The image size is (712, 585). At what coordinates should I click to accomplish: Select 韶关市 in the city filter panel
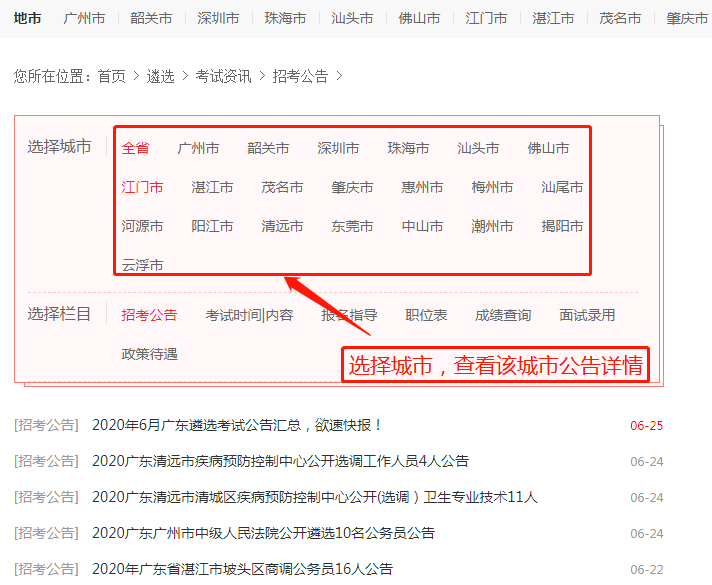[268, 148]
